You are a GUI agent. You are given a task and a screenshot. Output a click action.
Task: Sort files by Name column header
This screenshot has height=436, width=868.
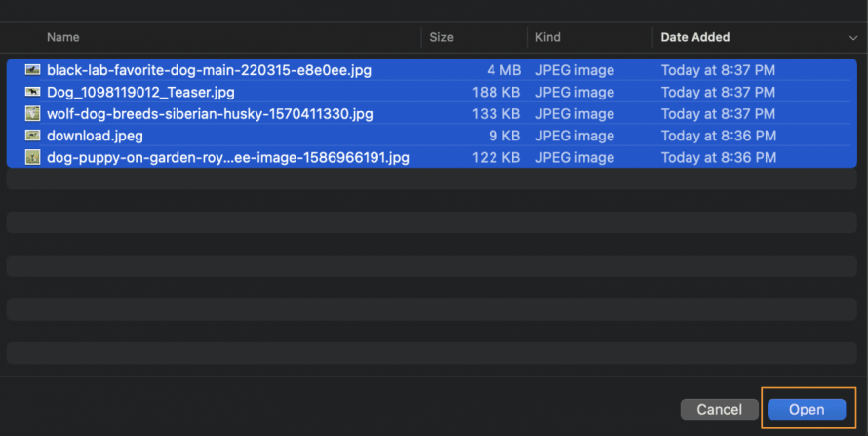pyautogui.click(x=62, y=37)
